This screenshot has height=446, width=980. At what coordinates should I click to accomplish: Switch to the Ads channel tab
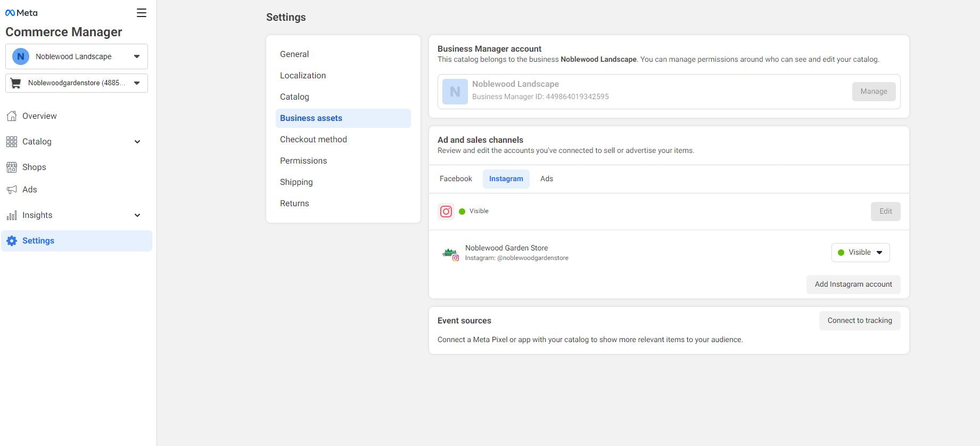546,179
